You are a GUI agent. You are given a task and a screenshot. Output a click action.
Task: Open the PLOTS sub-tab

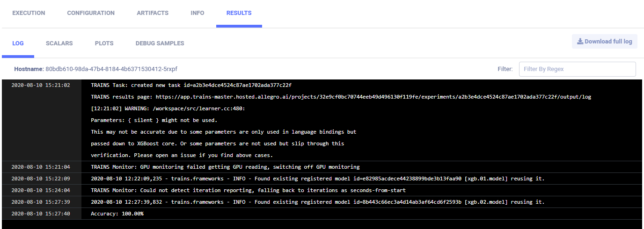[104, 43]
